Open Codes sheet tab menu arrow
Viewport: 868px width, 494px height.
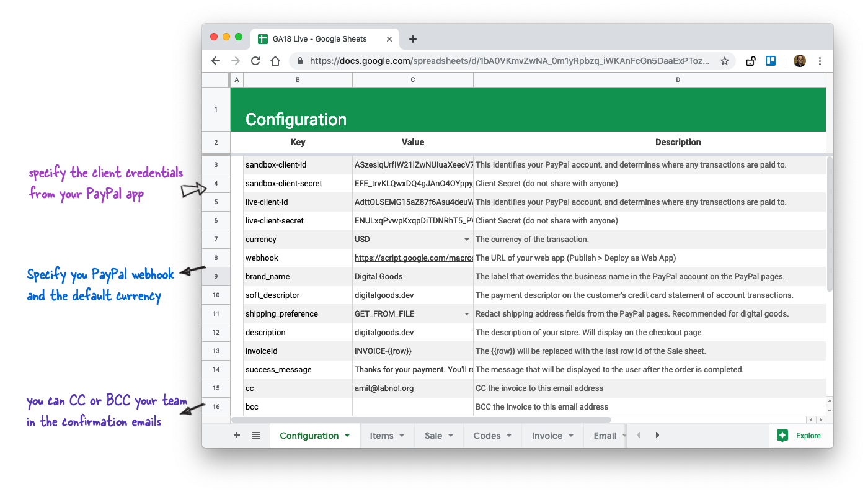pyautogui.click(x=509, y=436)
